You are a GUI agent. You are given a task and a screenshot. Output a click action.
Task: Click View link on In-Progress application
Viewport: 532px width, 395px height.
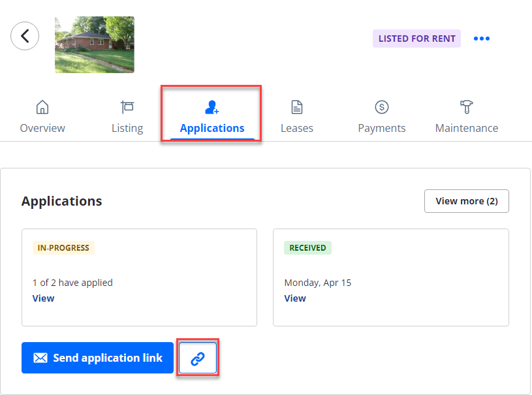tap(43, 298)
